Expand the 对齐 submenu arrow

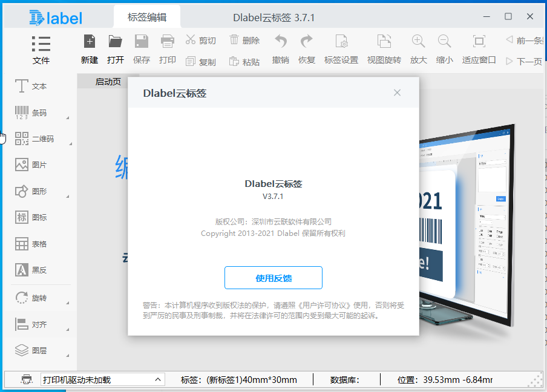coord(68,330)
